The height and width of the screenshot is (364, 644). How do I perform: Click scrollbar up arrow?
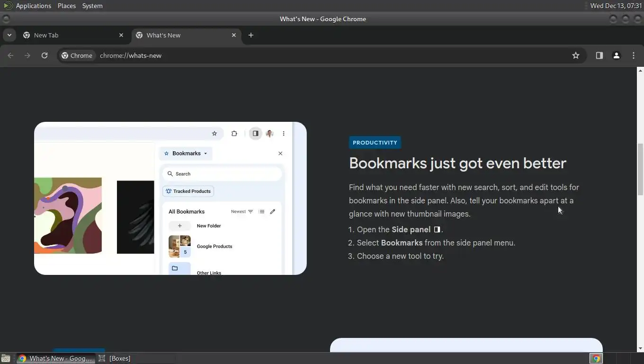tap(640, 71)
